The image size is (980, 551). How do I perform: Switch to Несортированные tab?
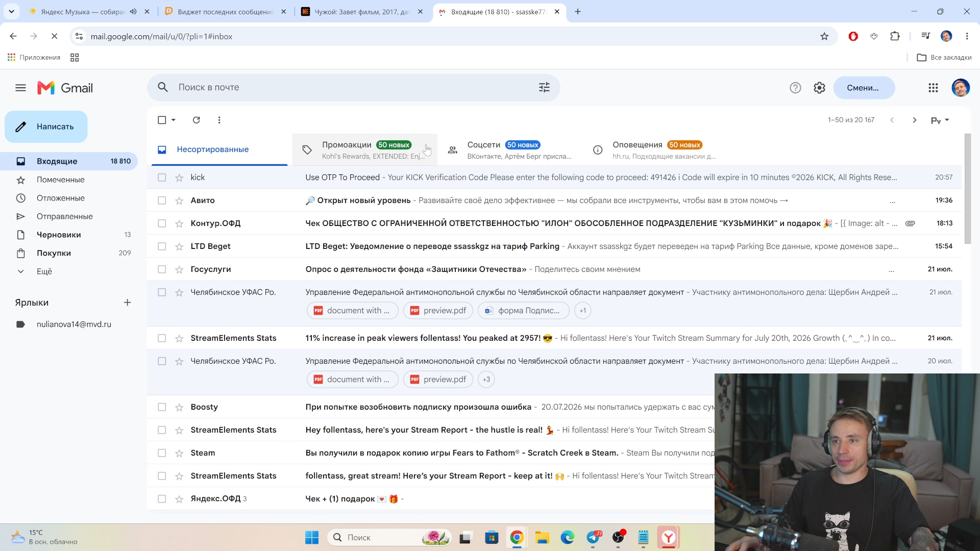coord(219,149)
